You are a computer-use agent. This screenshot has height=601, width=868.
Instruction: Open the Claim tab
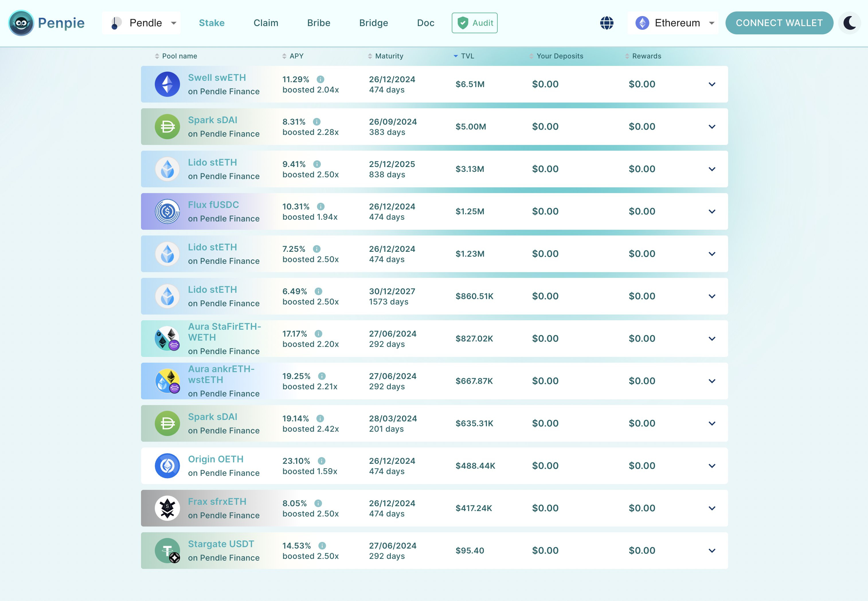click(266, 23)
